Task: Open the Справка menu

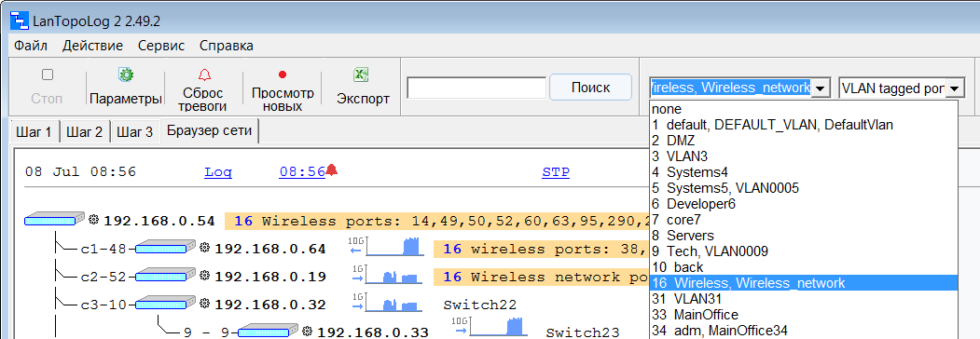Action: [x=227, y=46]
